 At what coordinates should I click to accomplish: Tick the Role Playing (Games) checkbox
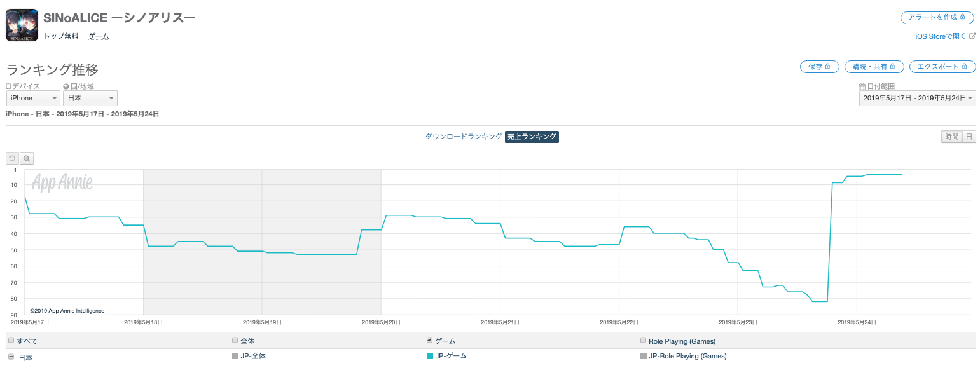click(x=644, y=341)
